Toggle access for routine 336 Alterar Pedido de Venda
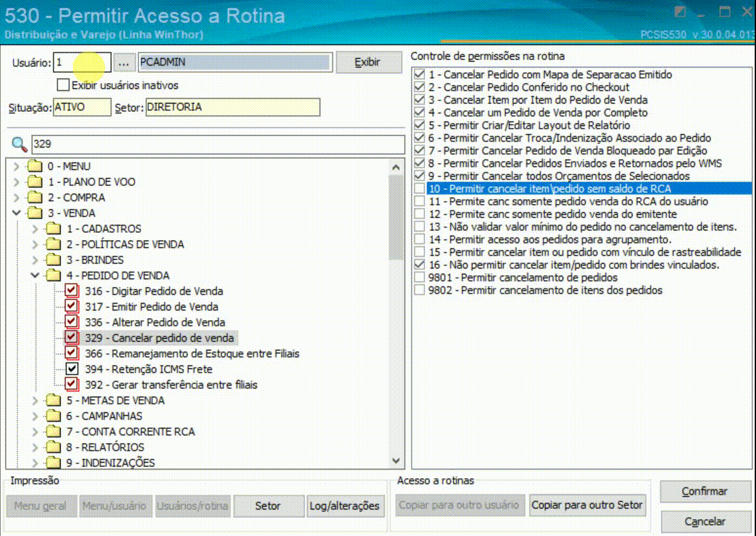The width and height of the screenshot is (756, 536). (72, 321)
